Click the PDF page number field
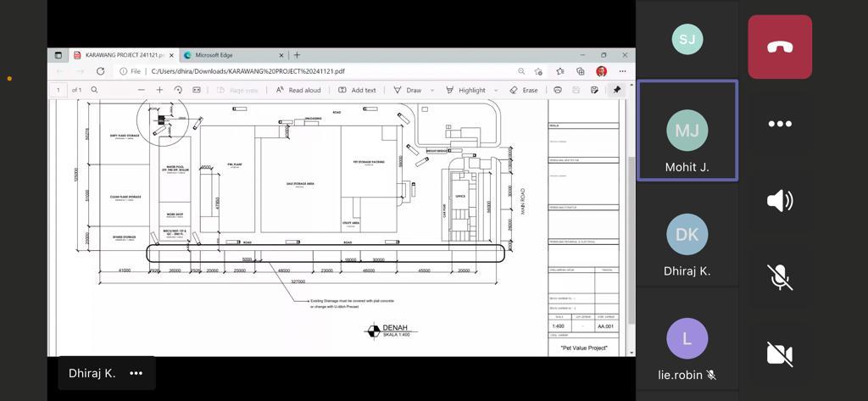868x401 pixels. 58,90
